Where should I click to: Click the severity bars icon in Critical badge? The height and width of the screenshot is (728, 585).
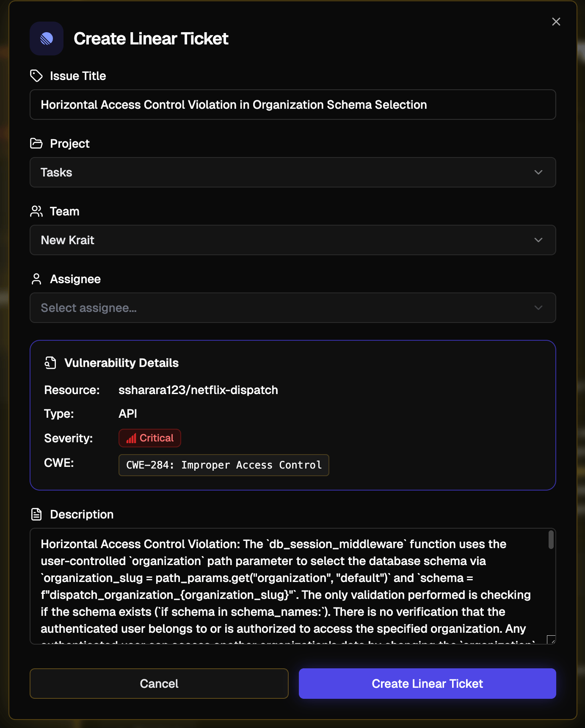click(x=131, y=438)
